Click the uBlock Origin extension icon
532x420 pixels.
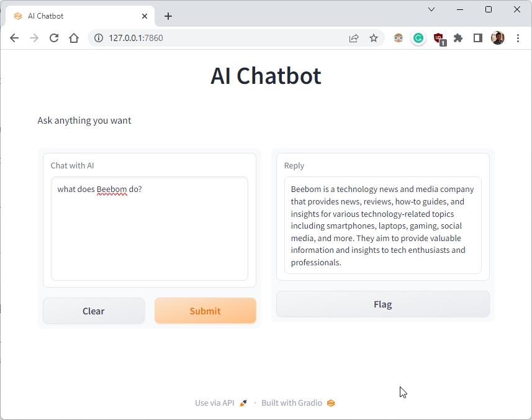click(x=438, y=38)
